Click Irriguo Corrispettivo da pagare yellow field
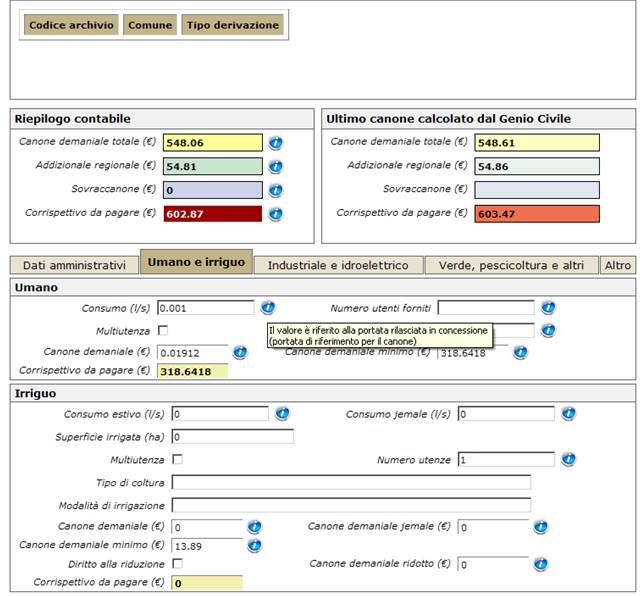This screenshot has height=596, width=640. (207, 583)
